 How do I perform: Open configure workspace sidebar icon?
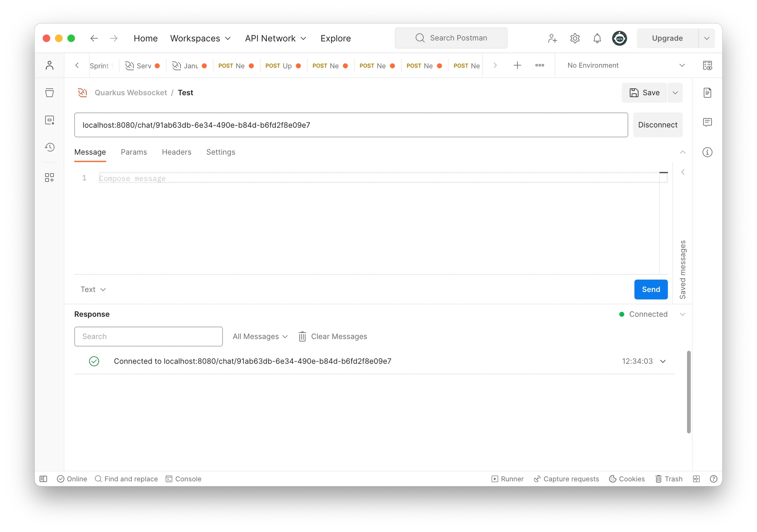50,177
